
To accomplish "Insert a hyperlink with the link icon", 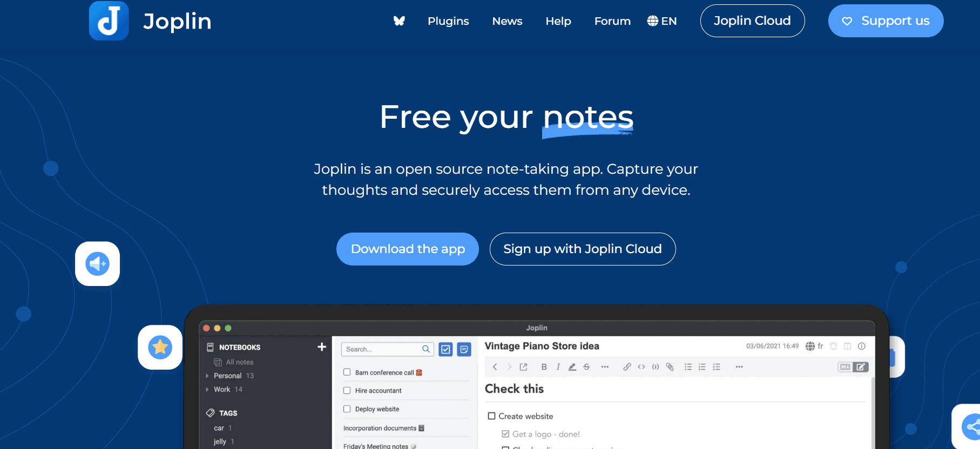I will click(627, 367).
